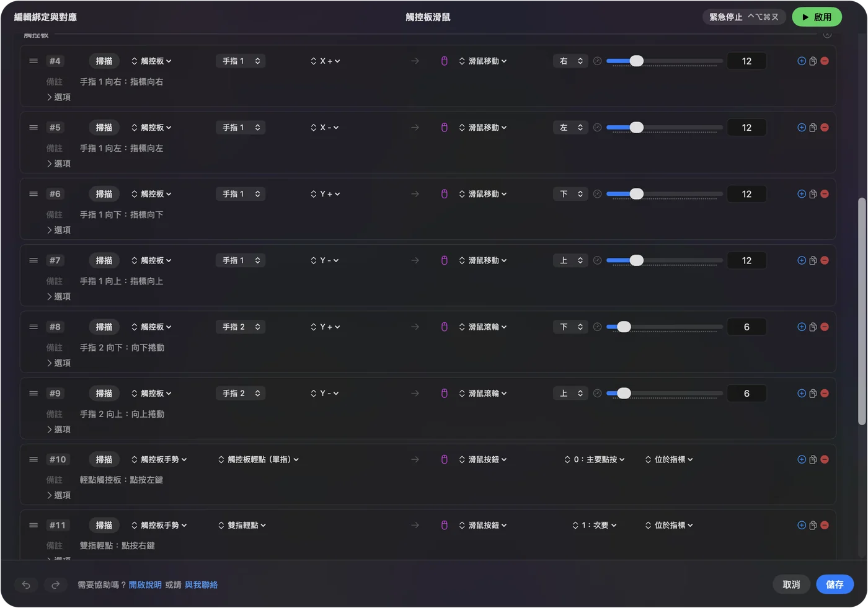868x608 pixels.
Task: Adjust the speed slider in row #4
Action: click(664, 61)
